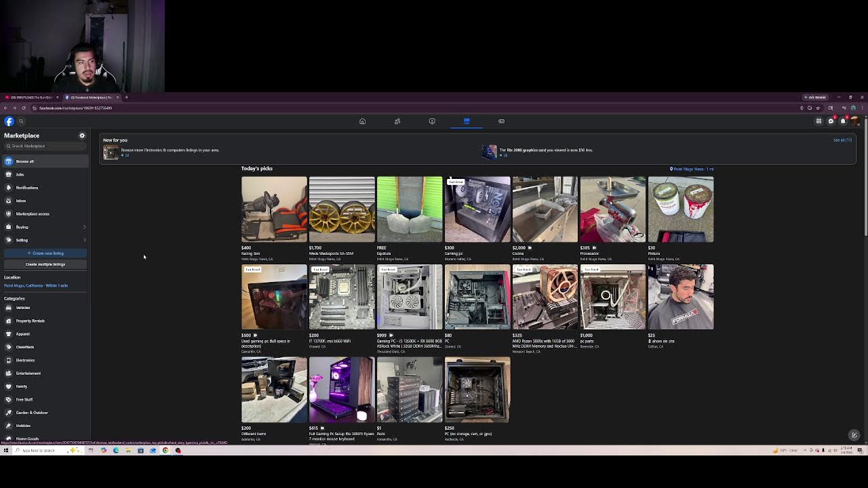Open the Electronics category
This screenshot has width=868, height=488.
(45, 360)
